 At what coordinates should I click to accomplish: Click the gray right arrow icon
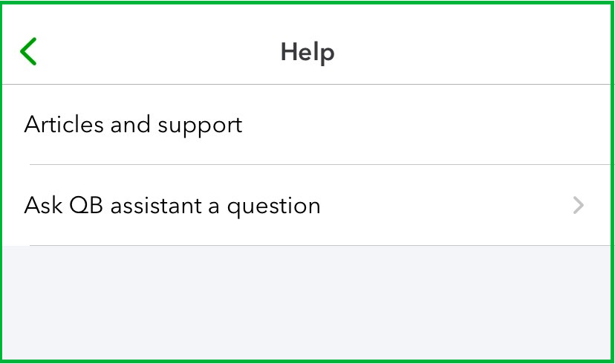pyautogui.click(x=579, y=206)
